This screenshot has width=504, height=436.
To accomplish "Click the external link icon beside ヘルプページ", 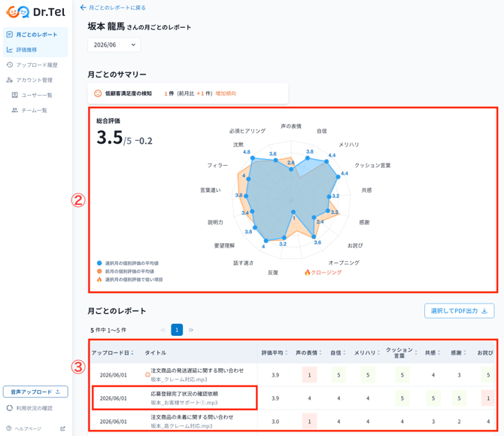I will 62,428.
